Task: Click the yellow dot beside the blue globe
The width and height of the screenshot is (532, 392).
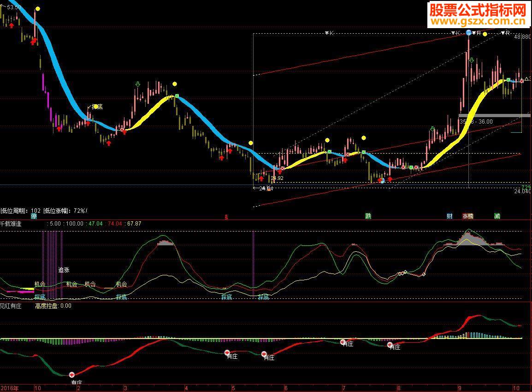Action: click(x=485, y=34)
